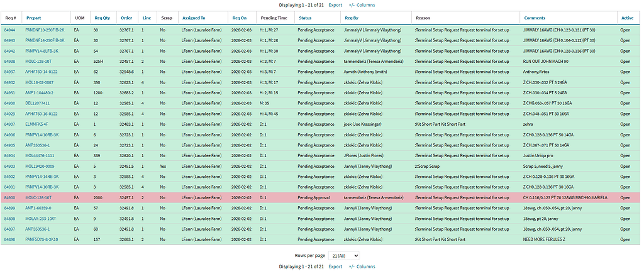The image size is (644, 274).
Task: Open part APHAT60-14-0122
Action: coord(42,72)
